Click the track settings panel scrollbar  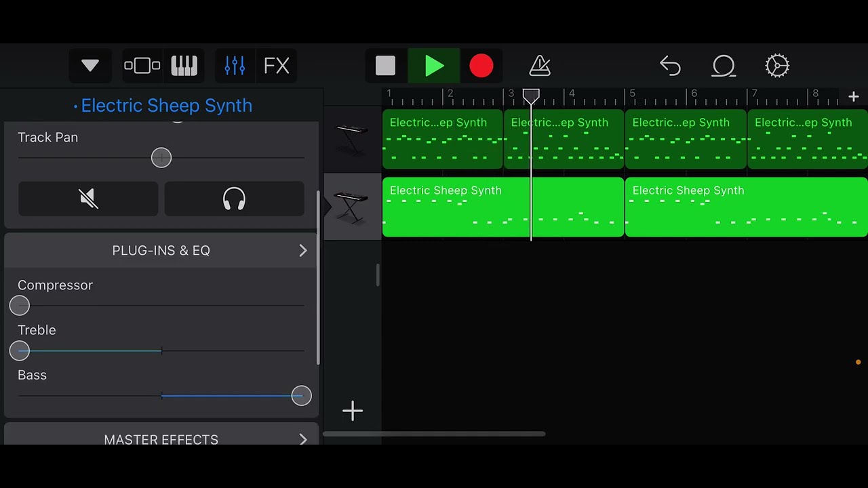pyautogui.click(x=318, y=278)
